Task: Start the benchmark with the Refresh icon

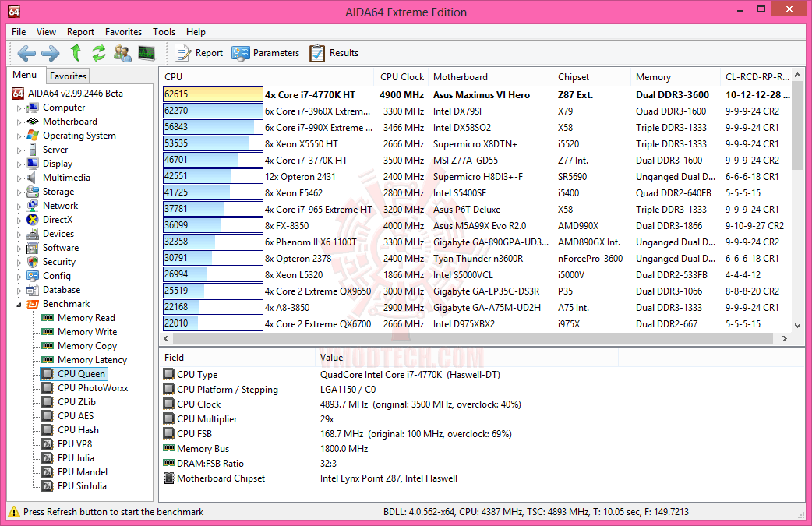Action: click(98, 53)
